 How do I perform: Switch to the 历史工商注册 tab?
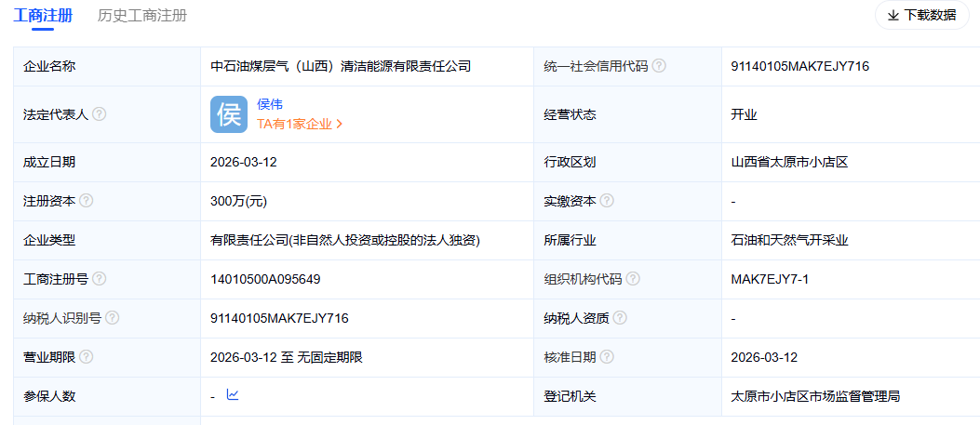141,16
